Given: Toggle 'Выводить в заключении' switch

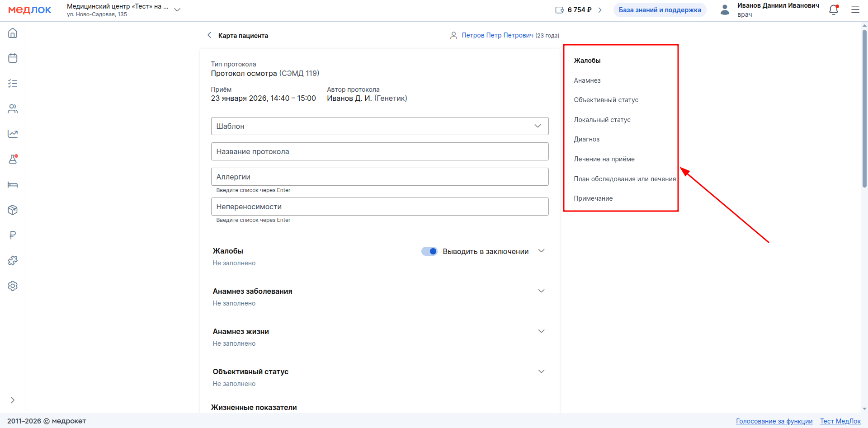Looking at the screenshot, I should 429,251.
